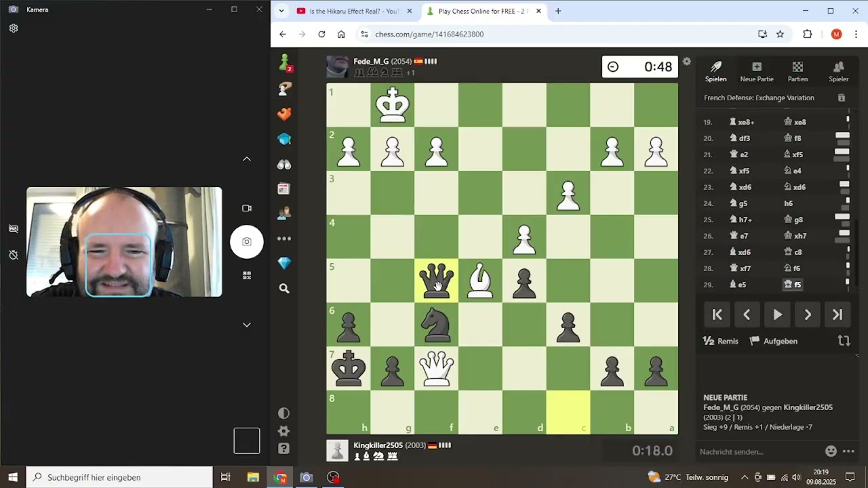868x488 pixels.
Task: Show hidden system tray icons chevron
Action: pyautogui.click(x=745, y=477)
